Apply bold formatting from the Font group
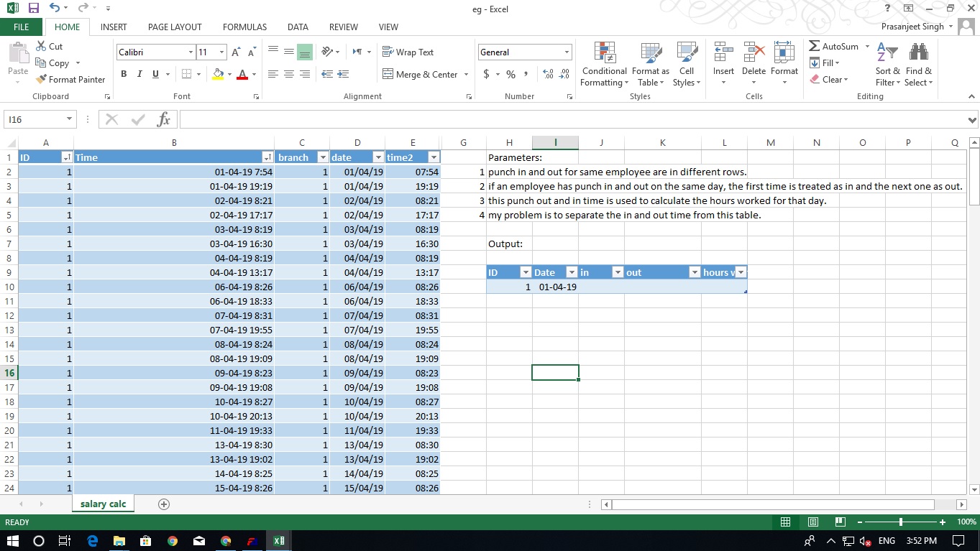This screenshot has height=551, width=980. [123, 73]
